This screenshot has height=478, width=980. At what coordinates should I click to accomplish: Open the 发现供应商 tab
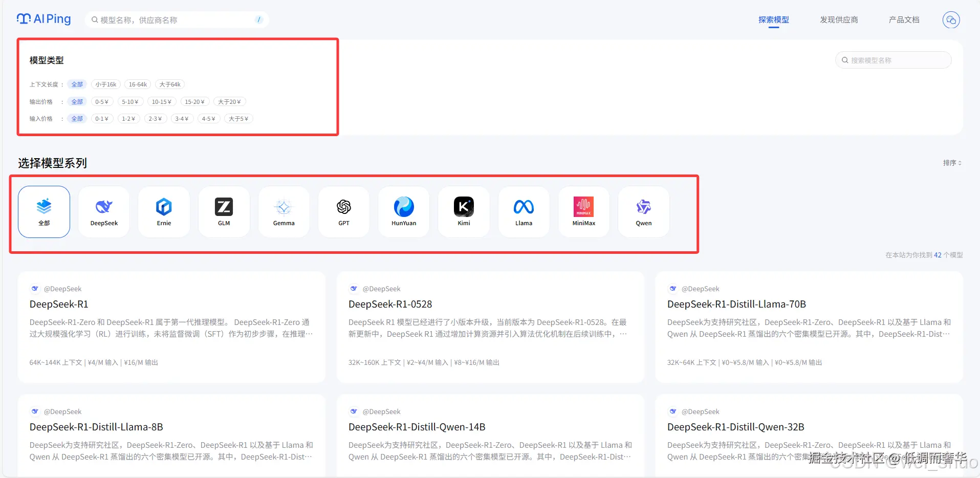(839, 20)
